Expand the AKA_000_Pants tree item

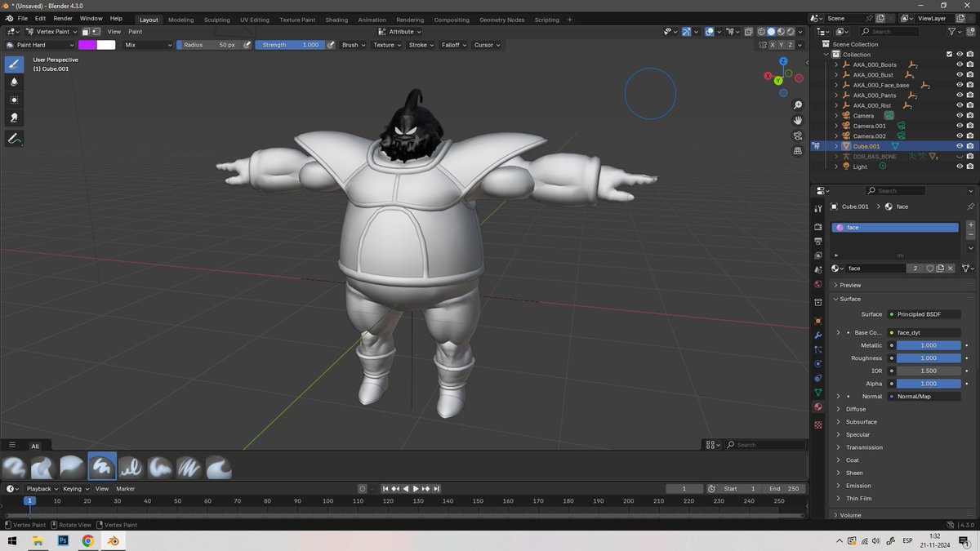(836, 96)
